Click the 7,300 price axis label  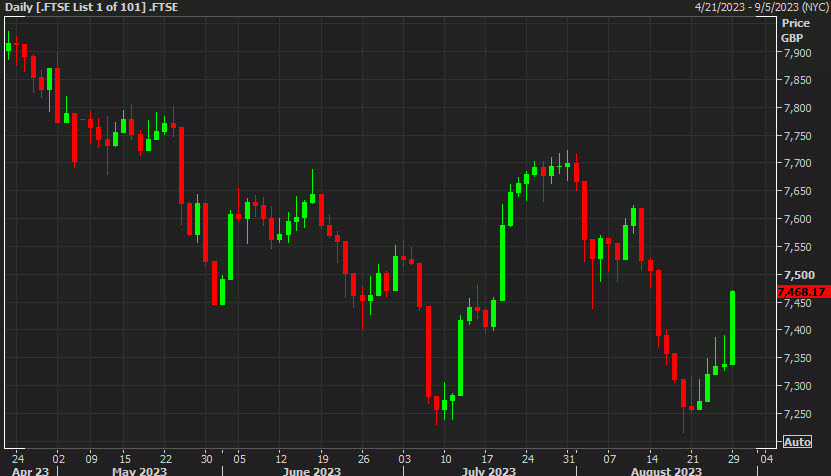tap(797, 386)
